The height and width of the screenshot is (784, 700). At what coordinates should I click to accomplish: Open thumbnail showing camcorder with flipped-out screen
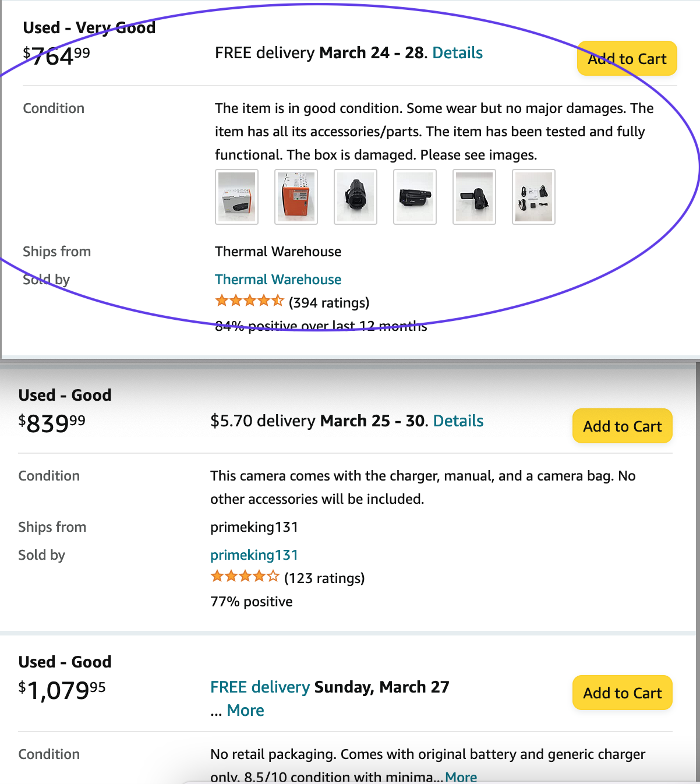tap(474, 197)
